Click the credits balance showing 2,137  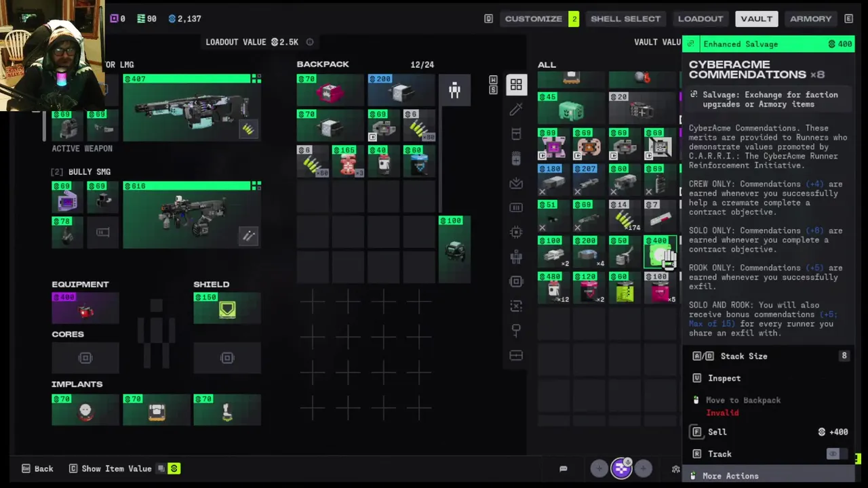[184, 18]
